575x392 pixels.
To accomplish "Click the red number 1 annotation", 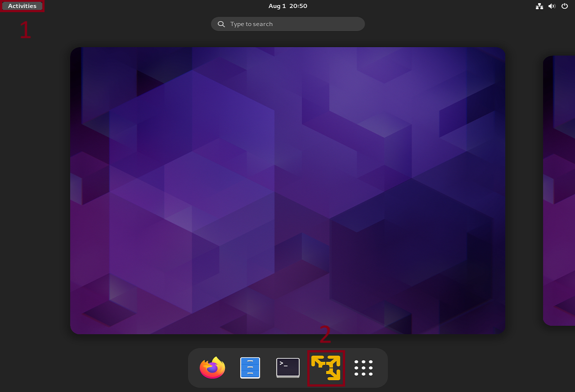I will click(x=25, y=30).
